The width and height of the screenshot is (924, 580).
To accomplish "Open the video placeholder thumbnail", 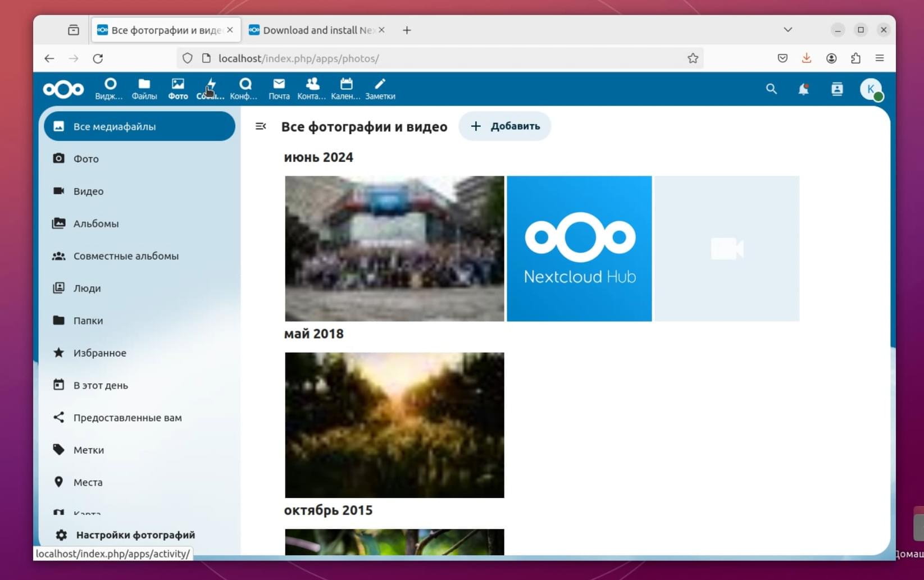I will (727, 249).
